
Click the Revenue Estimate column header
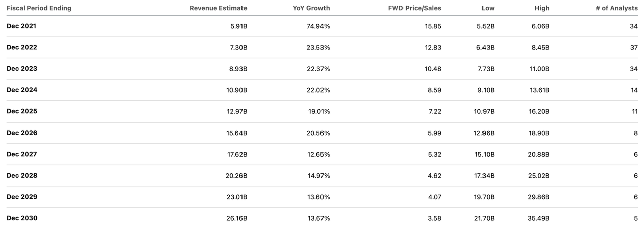[218, 8]
